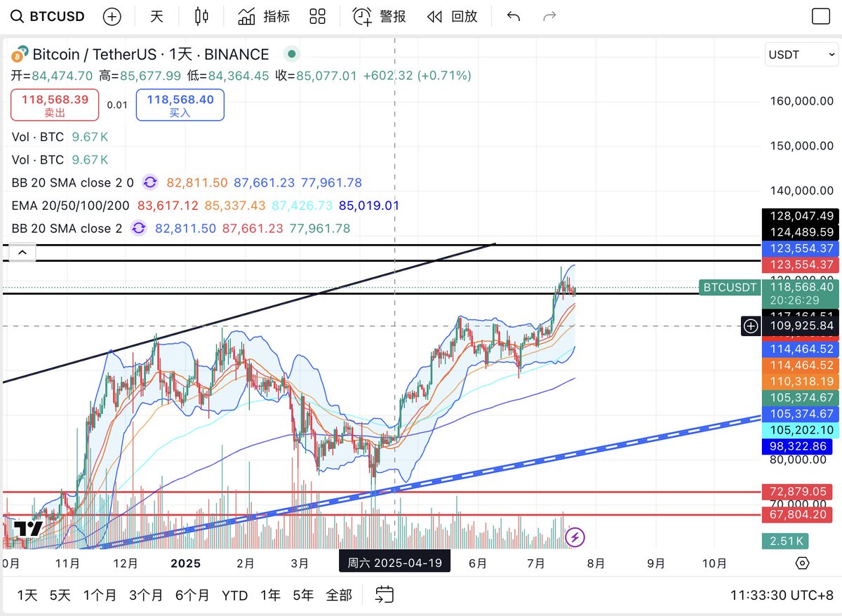Viewport: 842px width, 616px height.
Task: Create an alert with 警报 button
Action: point(379,16)
